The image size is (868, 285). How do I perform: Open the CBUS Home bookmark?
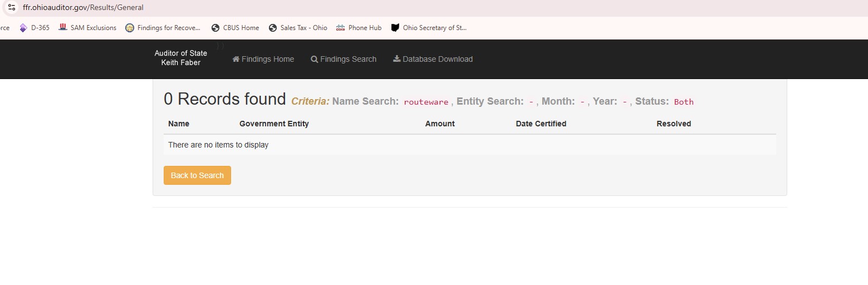235,28
